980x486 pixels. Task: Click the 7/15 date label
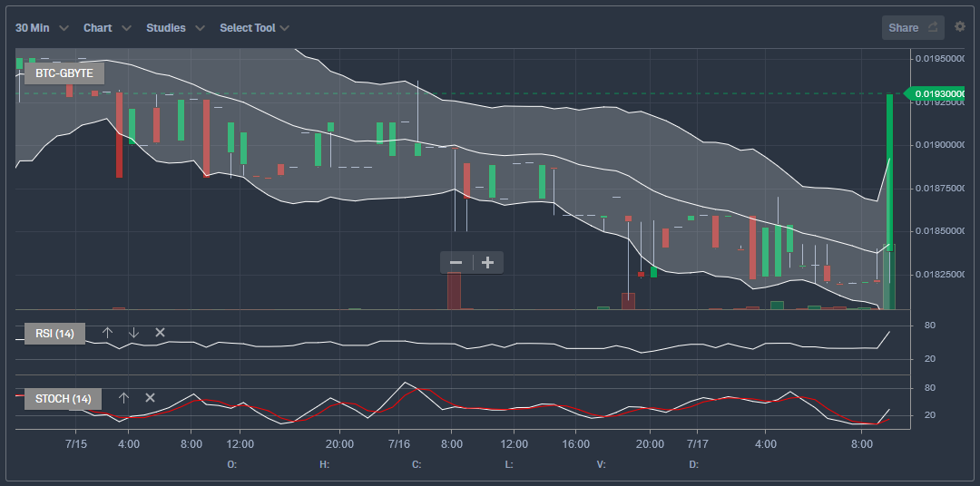[75, 444]
